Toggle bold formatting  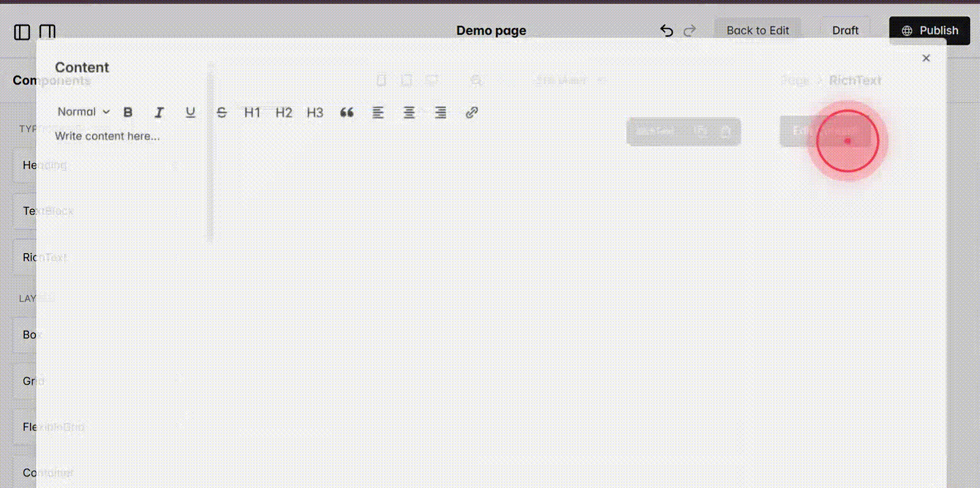coord(127,112)
